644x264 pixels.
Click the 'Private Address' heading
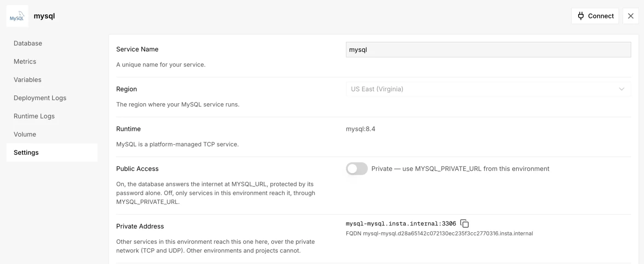coord(140,226)
